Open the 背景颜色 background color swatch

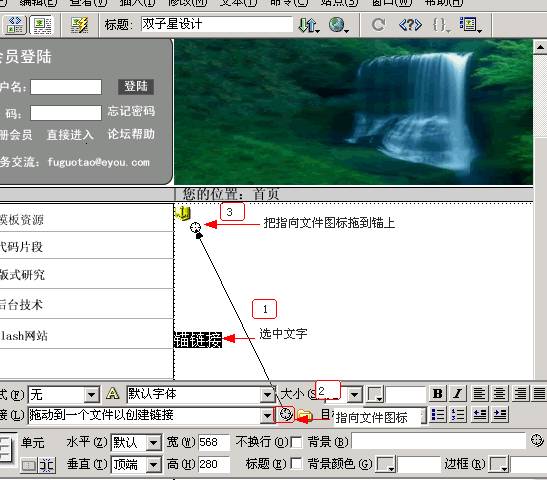click(385, 465)
